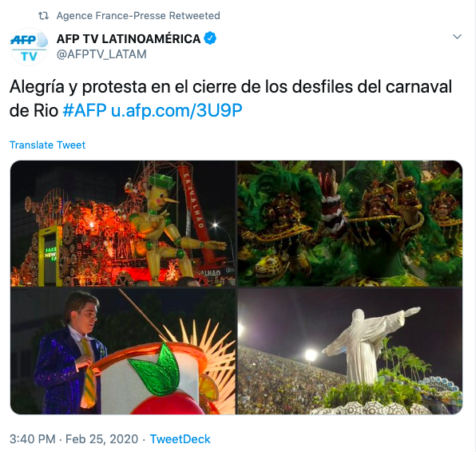Click the blue verified badge
The width and height of the screenshot is (476, 452).
tap(210, 38)
